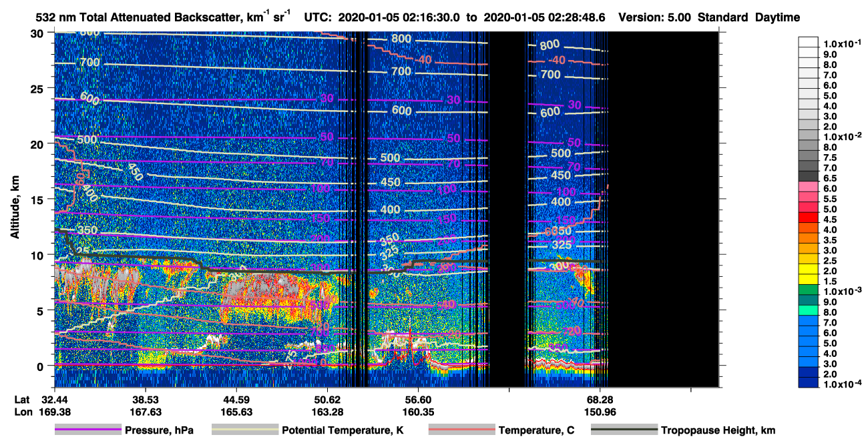Image resolution: width=868 pixels, height=445 pixels.
Task: Click the light-orange swatch beside colorbar 2.5
Action: point(809,258)
